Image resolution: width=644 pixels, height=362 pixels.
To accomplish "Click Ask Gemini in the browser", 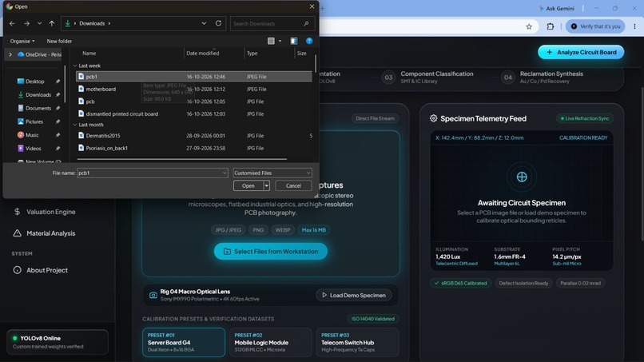I will pyautogui.click(x=556, y=8).
